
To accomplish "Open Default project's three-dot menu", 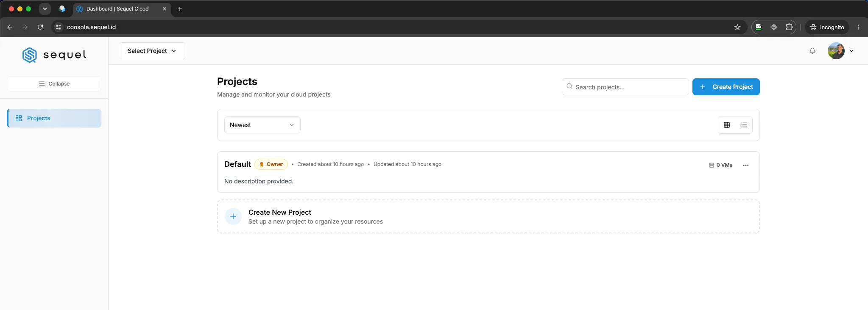I will 746,165.
